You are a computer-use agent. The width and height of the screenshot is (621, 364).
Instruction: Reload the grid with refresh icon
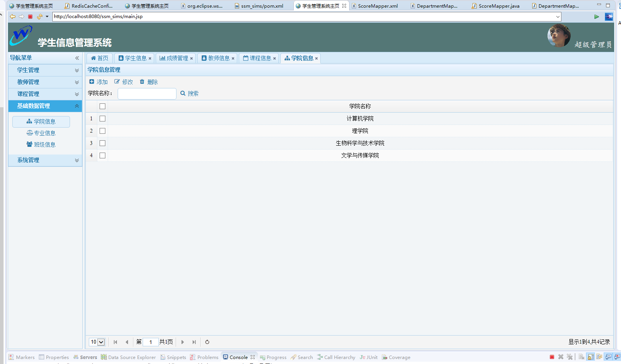[x=207, y=342]
